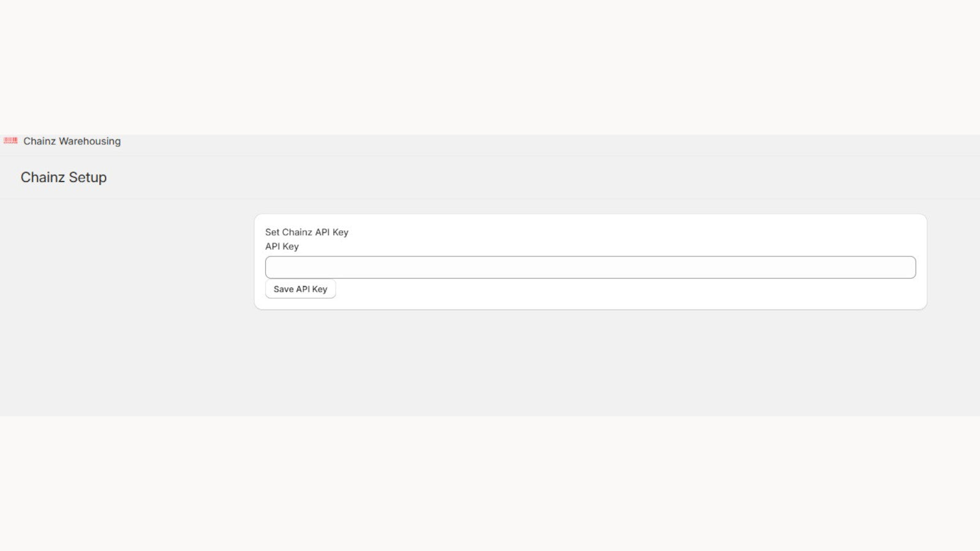Viewport: 980px width, 551px height.
Task: Click the Chainz Setup page heading
Action: (x=64, y=178)
